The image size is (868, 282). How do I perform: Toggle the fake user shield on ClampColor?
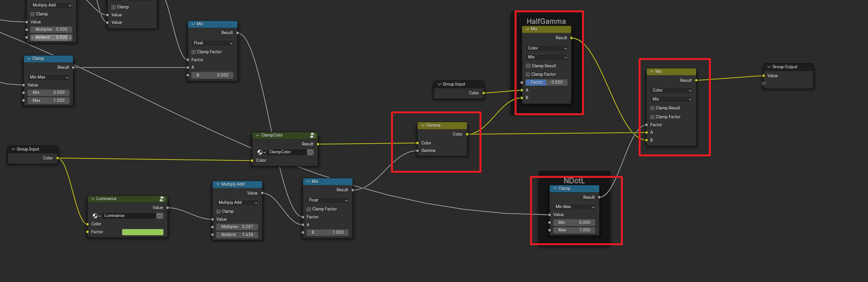[310, 152]
